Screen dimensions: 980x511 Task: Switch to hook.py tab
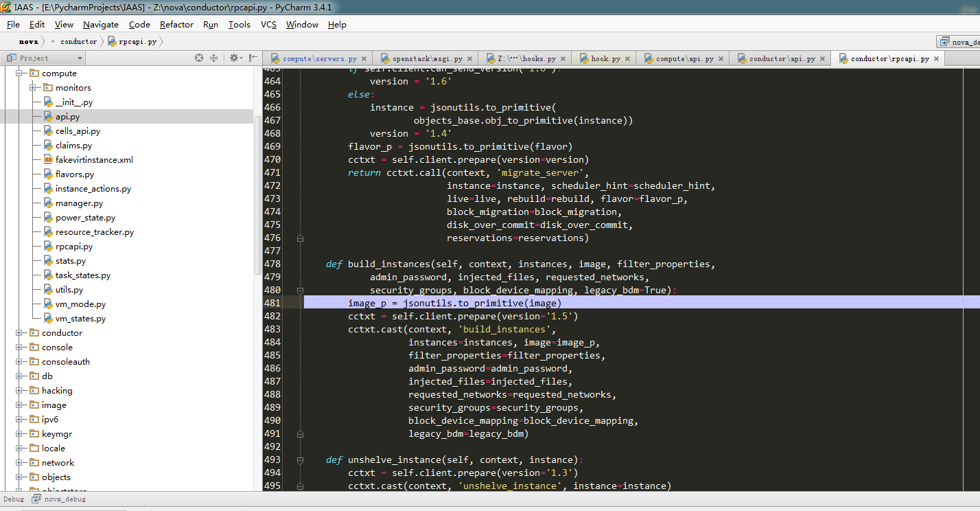[605, 58]
